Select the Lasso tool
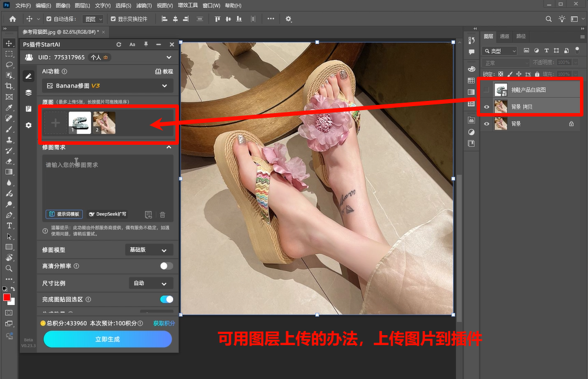The height and width of the screenshot is (379, 588). tap(9, 65)
